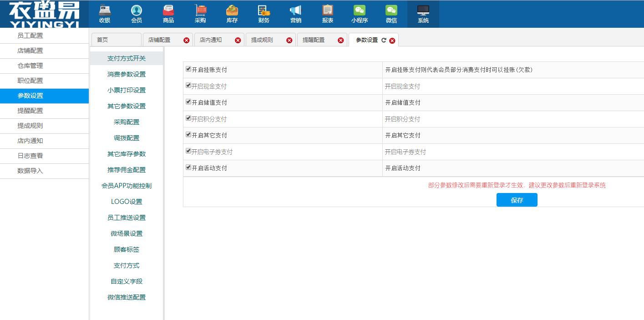Screen dimensions: 644x320
Task: Open the 营销 (marketing) module
Action: (295, 14)
